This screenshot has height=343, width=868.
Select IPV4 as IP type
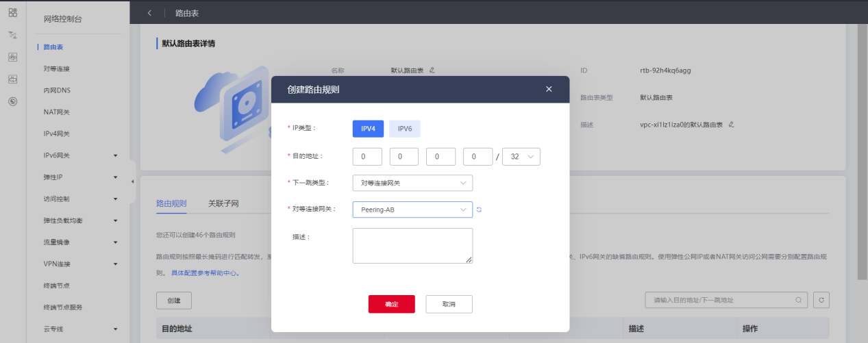point(369,129)
